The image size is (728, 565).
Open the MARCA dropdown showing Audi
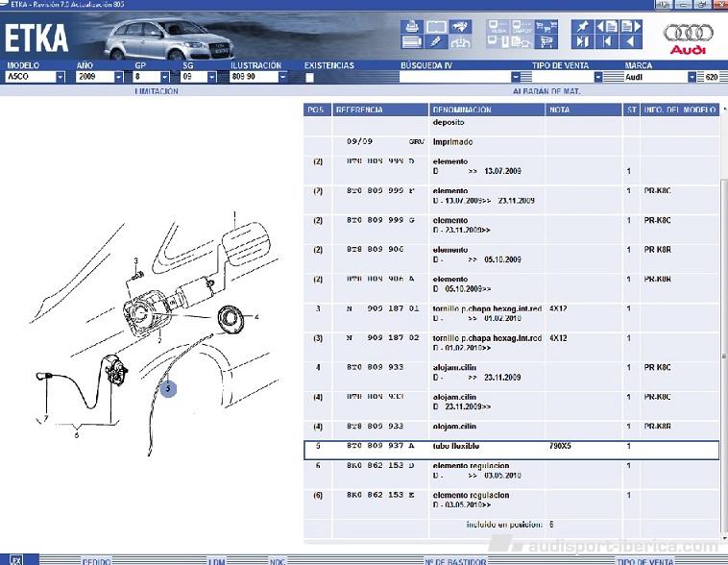coord(692,77)
